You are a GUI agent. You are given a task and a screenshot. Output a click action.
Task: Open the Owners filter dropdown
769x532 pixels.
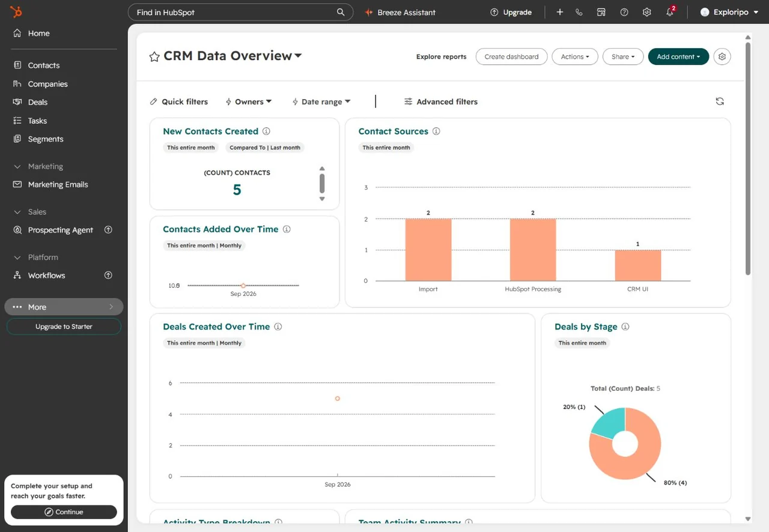coord(249,101)
